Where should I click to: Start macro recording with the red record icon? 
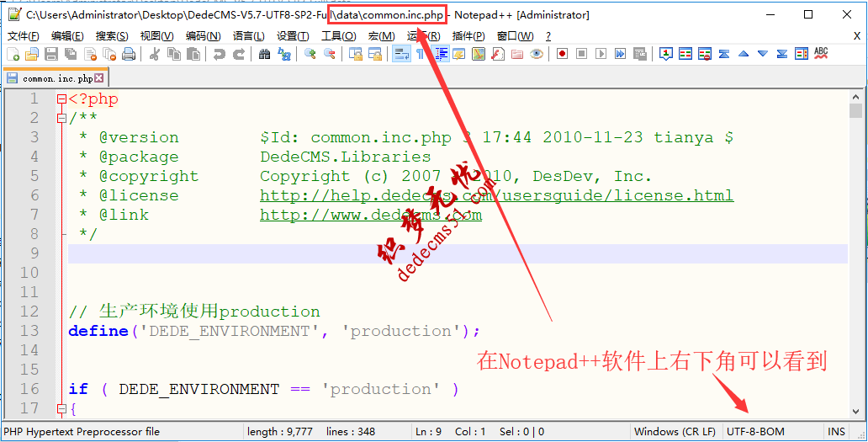(561, 54)
